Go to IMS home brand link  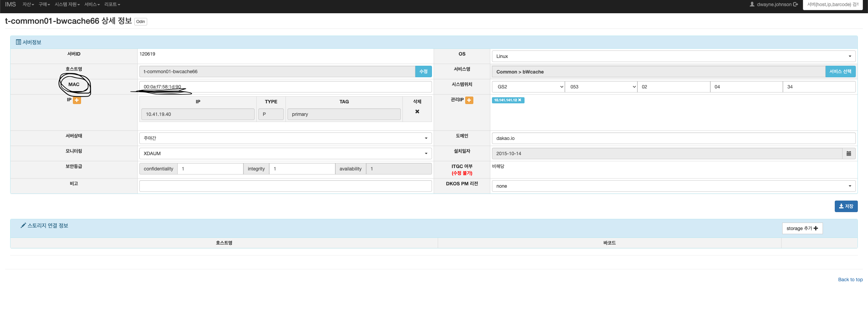[11, 4]
